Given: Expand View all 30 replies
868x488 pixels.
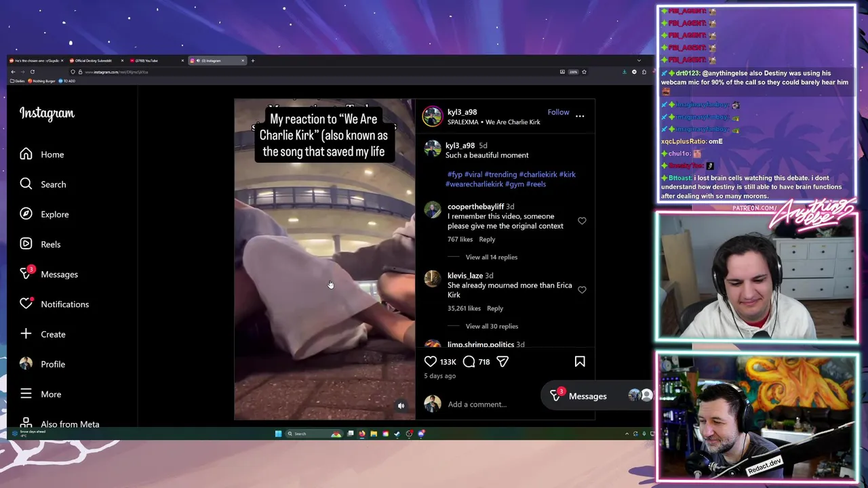Looking at the screenshot, I should (492, 326).
